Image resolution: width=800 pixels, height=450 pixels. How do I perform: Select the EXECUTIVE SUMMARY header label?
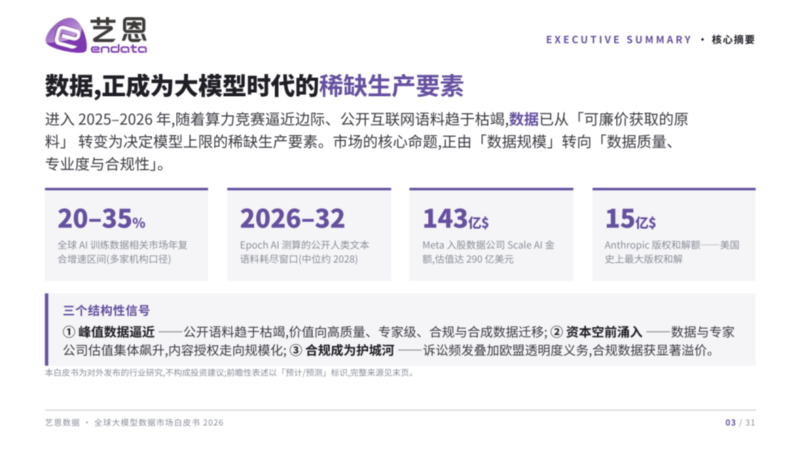tap(618, 40)
